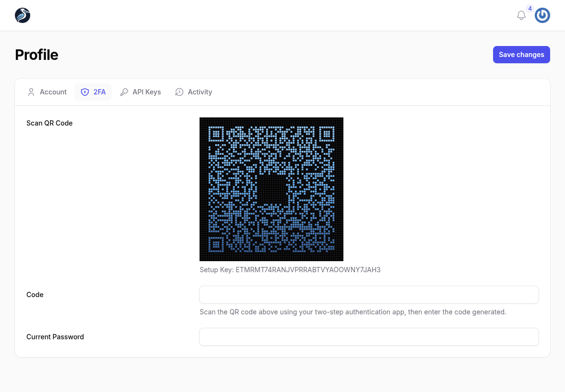Viewport: 565px width, 392px height.
Task: Click the 2FA QR code image
Action: click(271, 189)
